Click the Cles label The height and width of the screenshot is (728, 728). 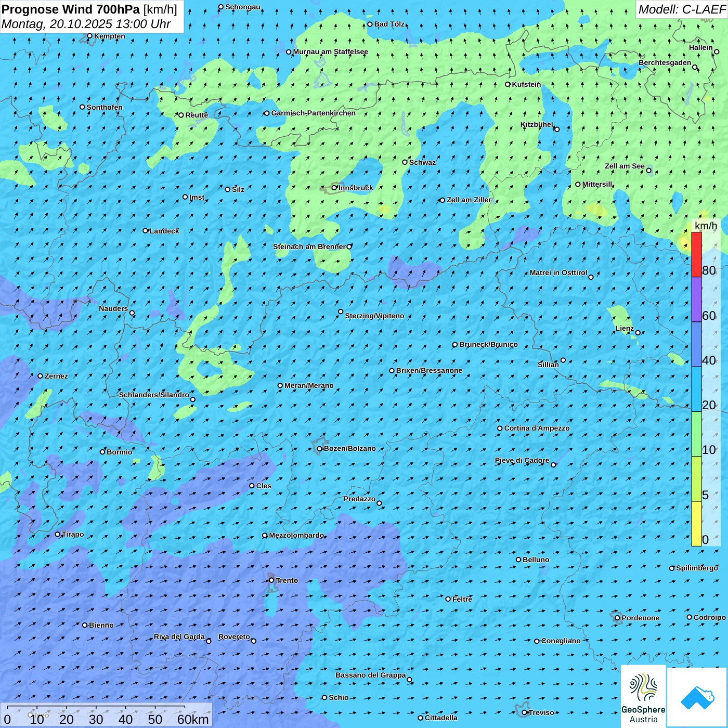tap(264, 486)
